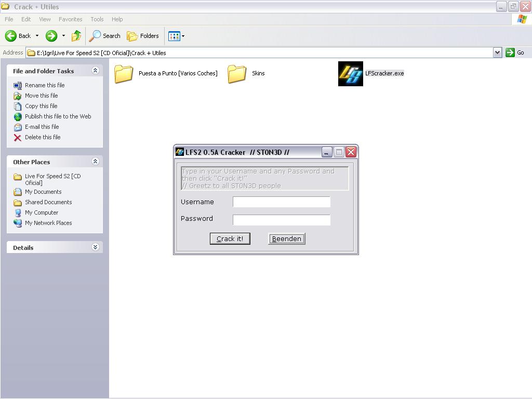This screenshot has height=399, width=532.
Task: Click the My Computer icon
Action: 18,213
